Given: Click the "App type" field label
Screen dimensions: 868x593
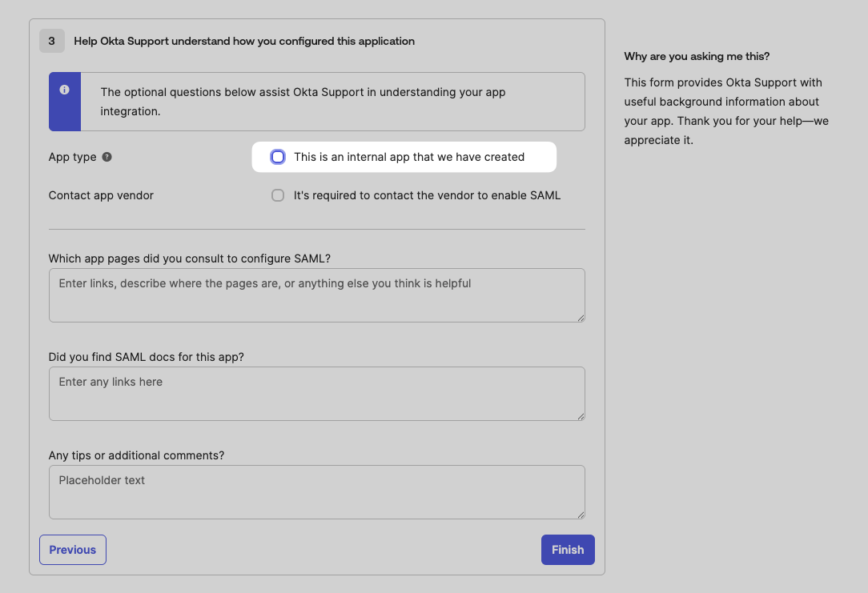Looking at the screenshot, I should tap(72, 157).
